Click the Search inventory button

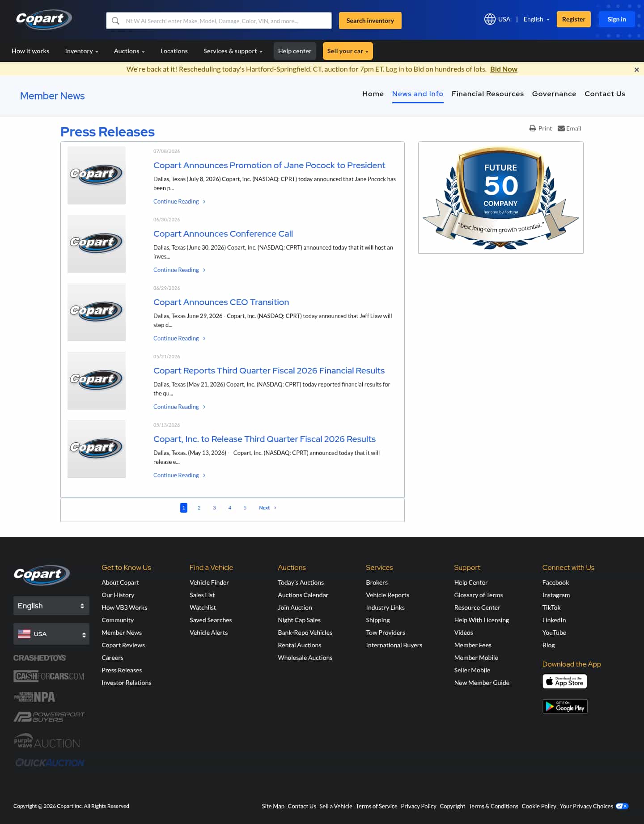[x=370, y=21]
